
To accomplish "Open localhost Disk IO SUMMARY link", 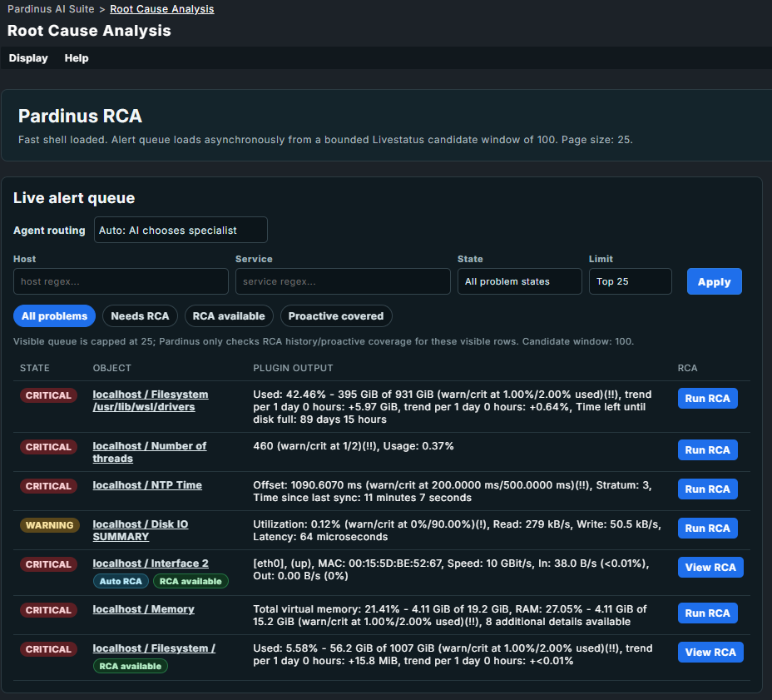I will pyautogui.click(x=141, y=530).
